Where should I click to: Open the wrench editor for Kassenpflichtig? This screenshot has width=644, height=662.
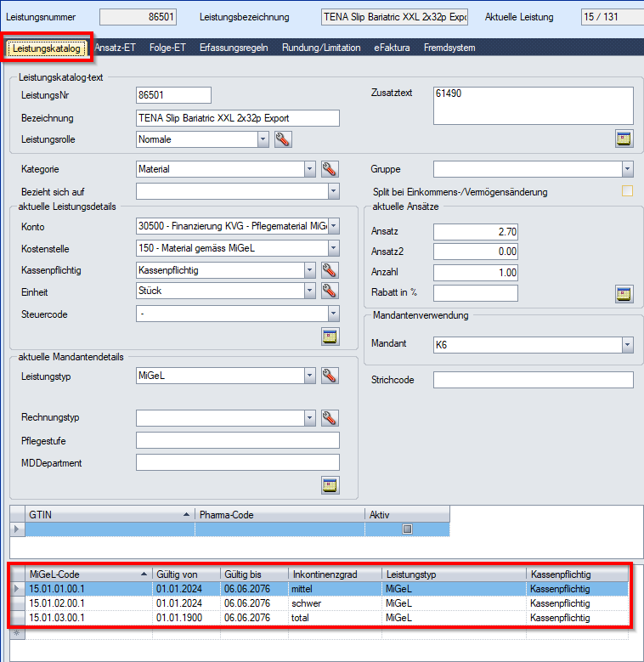click(330, 270)
